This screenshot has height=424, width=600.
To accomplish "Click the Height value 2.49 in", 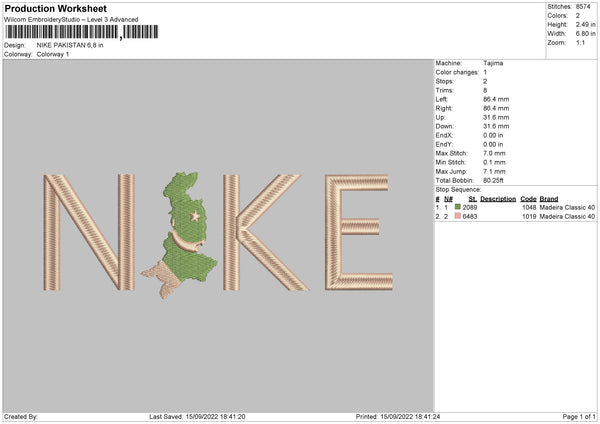I will (x=586, y=24).
